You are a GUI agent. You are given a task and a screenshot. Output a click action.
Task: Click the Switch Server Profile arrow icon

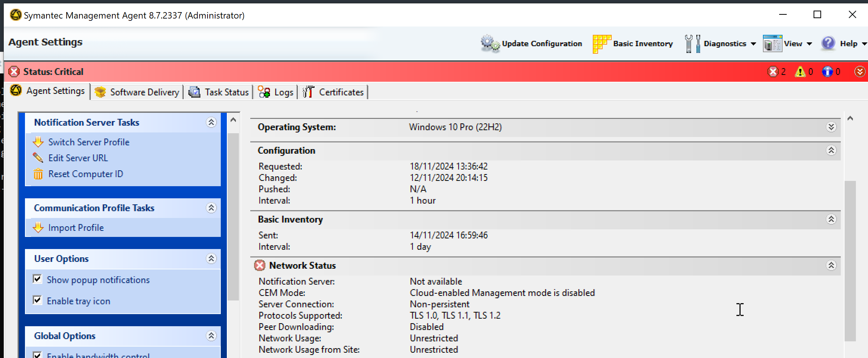coord(38,142)
